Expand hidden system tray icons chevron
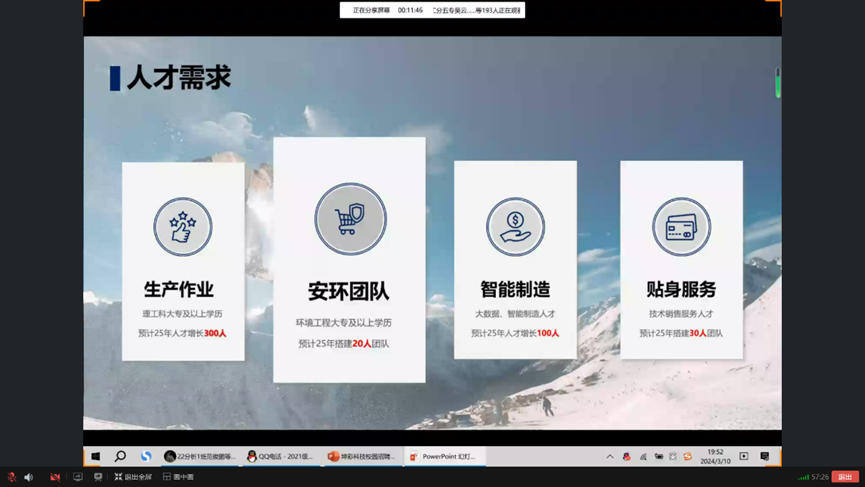Image resolution: width=865 pixels, height=487 pixels. coord(610,456)
